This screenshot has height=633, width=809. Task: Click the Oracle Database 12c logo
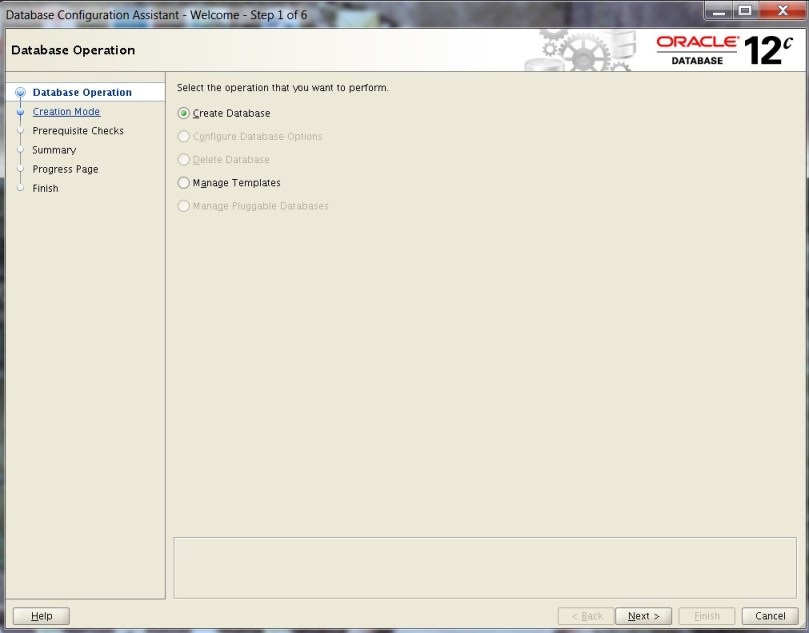point(723,50)
